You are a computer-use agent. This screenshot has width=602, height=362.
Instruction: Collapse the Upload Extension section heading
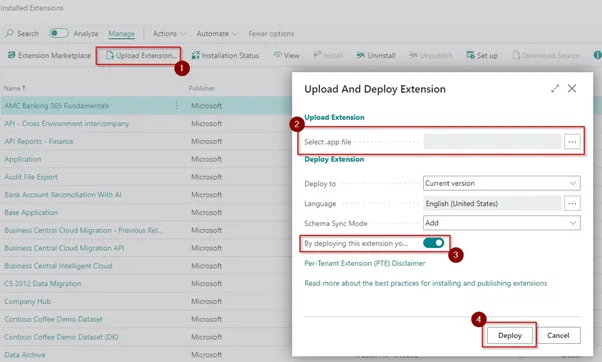pyautogui.click(x=334, y=117)
